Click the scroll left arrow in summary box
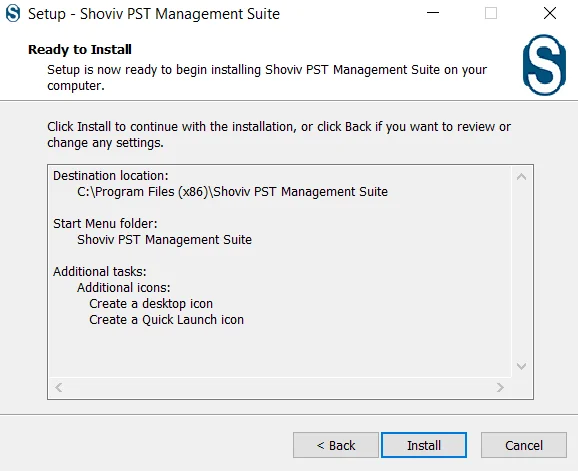 click(58, 387)
